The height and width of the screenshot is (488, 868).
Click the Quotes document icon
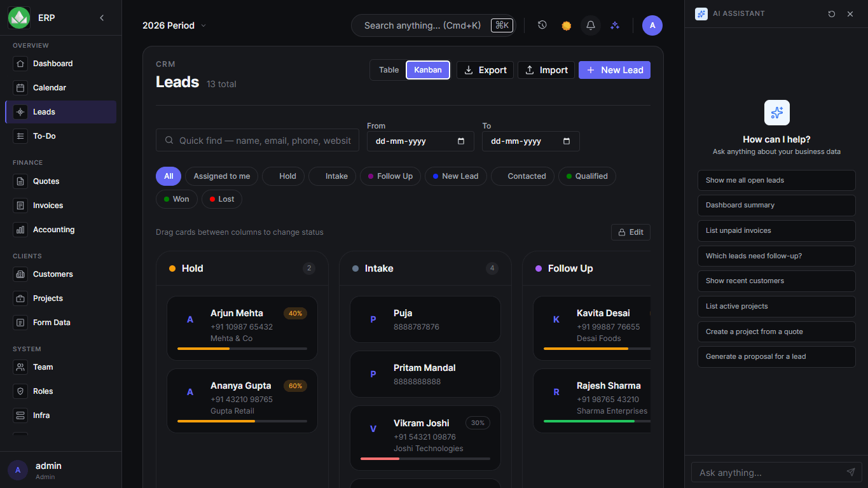click(x=20, y=181)
